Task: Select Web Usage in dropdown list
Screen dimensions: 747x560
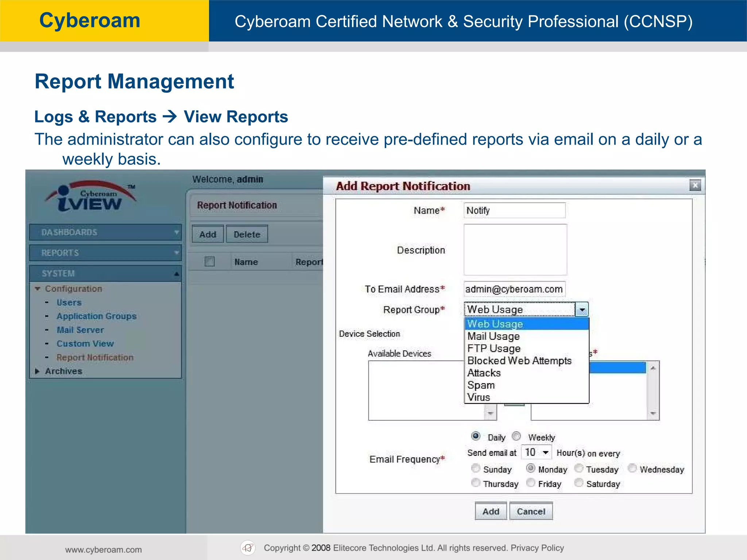Action: (x=527, y=324)
